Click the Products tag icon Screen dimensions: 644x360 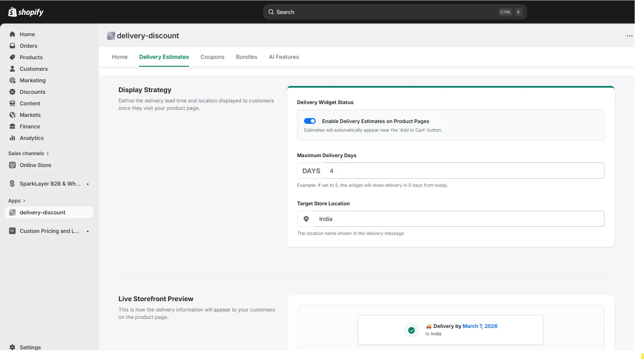pyautogui.click(x=12, y=57)
